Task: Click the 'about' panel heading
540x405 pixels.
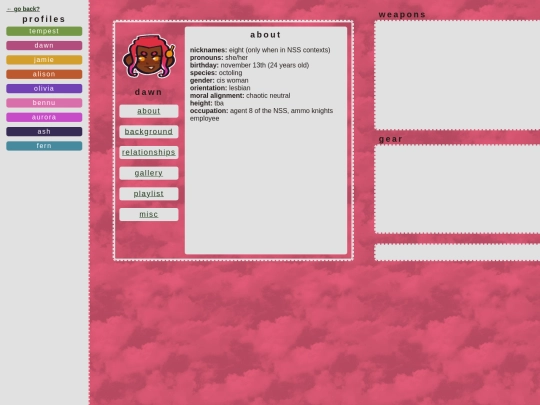Action: [x=266, y=35]
